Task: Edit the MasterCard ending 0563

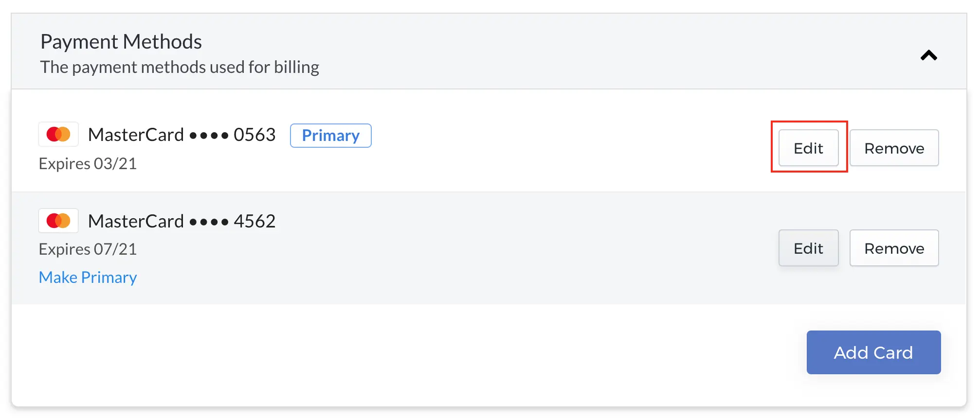Action: (x=808, y=148)
